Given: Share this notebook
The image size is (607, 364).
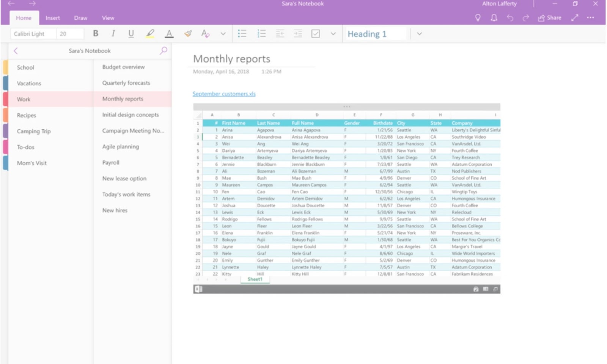Looking at the screenshot, I should point(550,17).
